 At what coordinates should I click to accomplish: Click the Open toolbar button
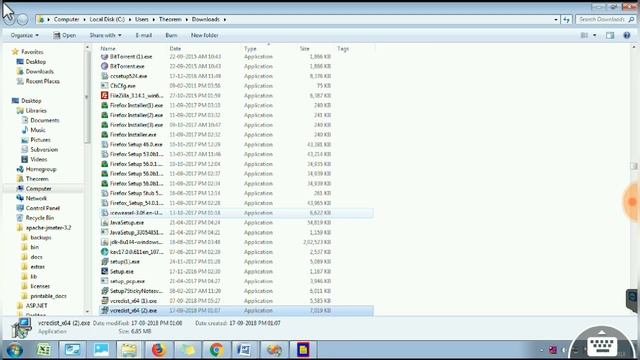(x=64, y=36)
